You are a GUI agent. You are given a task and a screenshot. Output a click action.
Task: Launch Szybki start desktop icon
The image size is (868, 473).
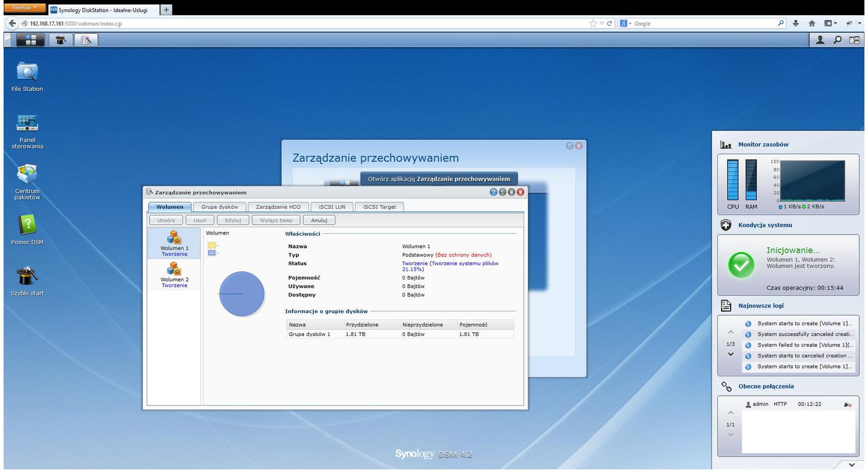click(27, 281)
